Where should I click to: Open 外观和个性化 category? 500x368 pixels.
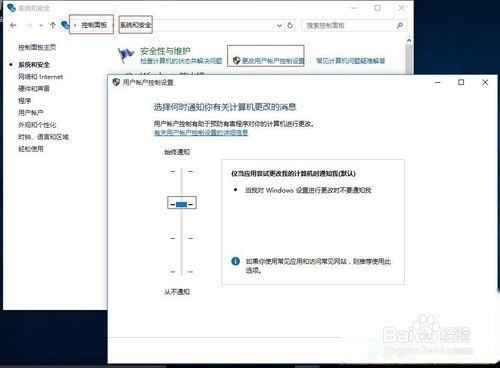click(37, 125)
